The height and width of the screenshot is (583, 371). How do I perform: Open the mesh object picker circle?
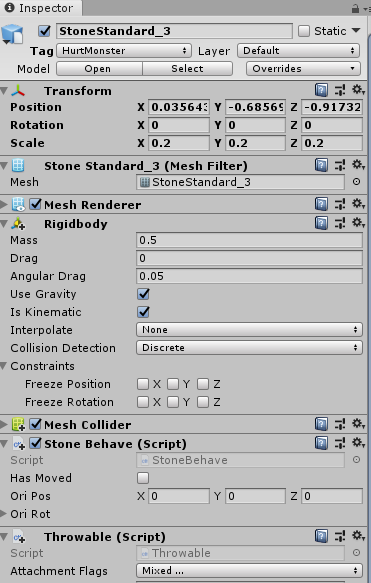click(x=356, y=182)
